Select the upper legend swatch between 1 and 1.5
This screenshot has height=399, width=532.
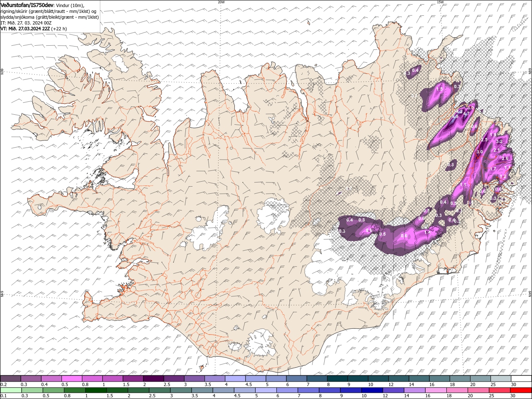point(113,379)
